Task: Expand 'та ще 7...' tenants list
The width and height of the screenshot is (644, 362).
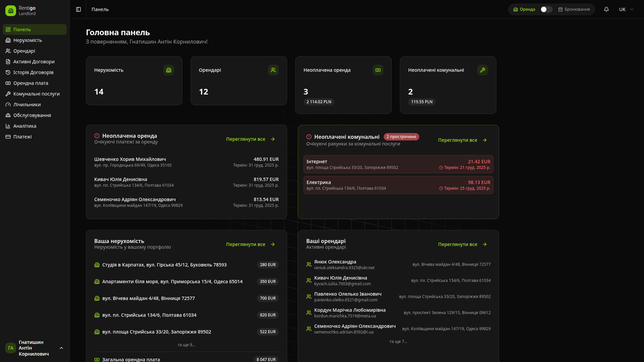Action: tap(398, 341)
